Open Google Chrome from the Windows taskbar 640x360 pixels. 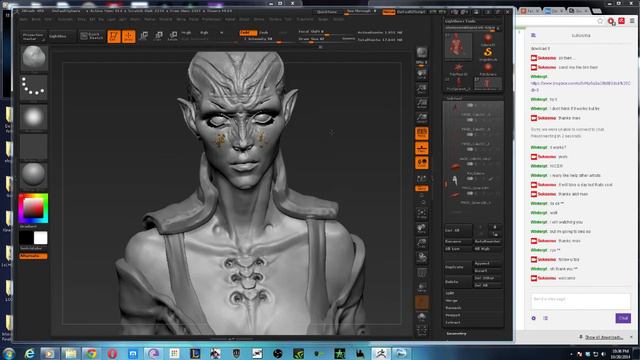coord(91,353)
